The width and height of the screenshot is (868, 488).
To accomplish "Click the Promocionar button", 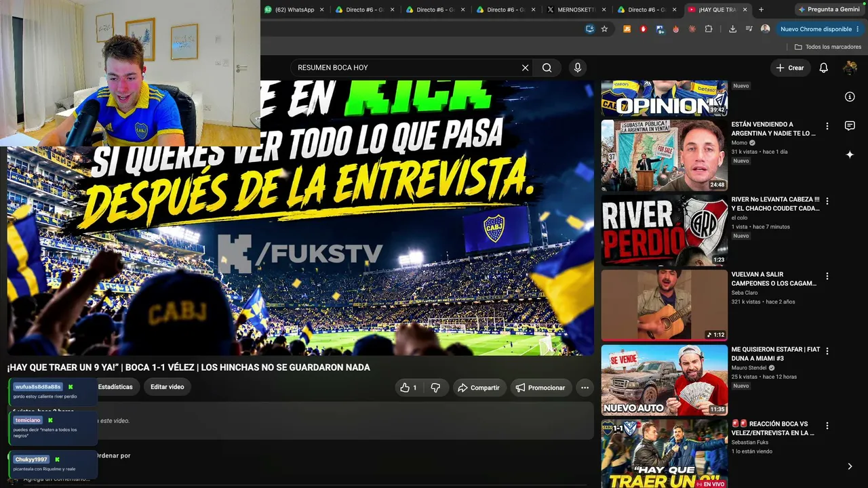I will (540, 388).
